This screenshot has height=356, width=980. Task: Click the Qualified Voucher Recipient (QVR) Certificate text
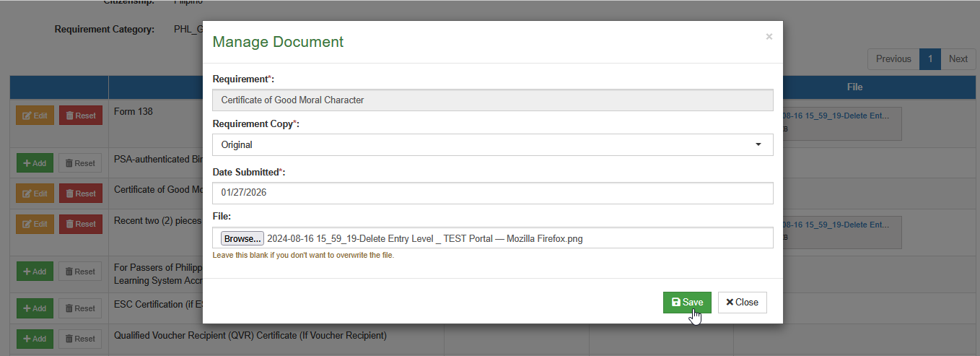(250, 335)
